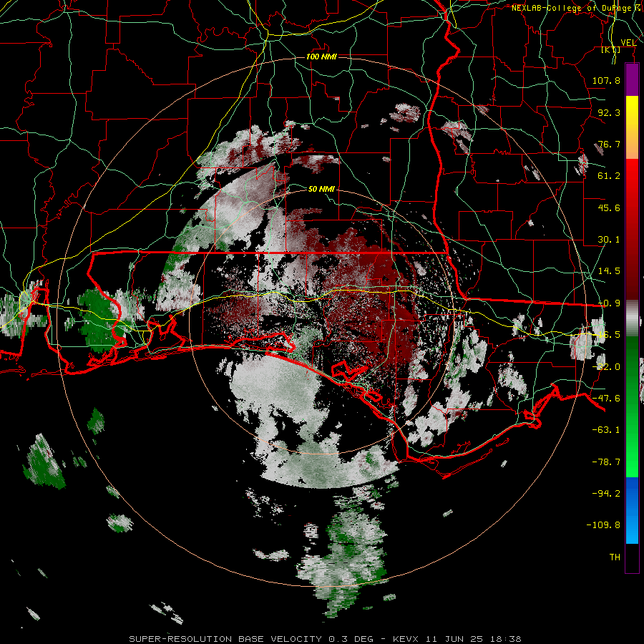Click the NEXLAB-College of DuPage credit text
The image size is (644, 644).
(x=576, y=8)
